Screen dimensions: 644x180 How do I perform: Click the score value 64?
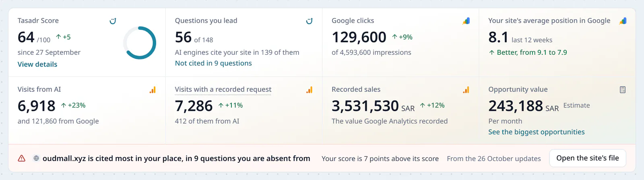pos(26,37)
